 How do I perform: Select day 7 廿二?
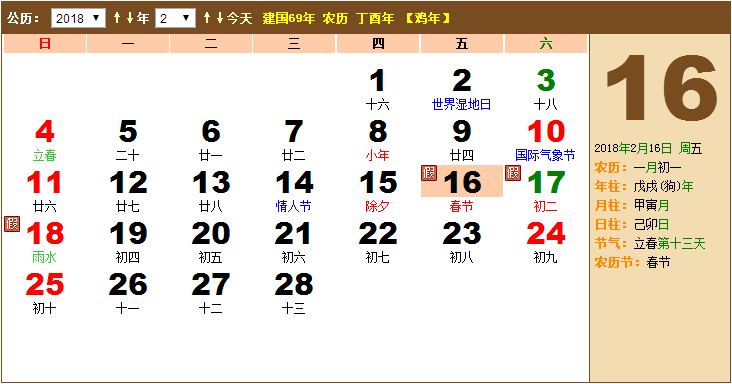click(294, 140)
